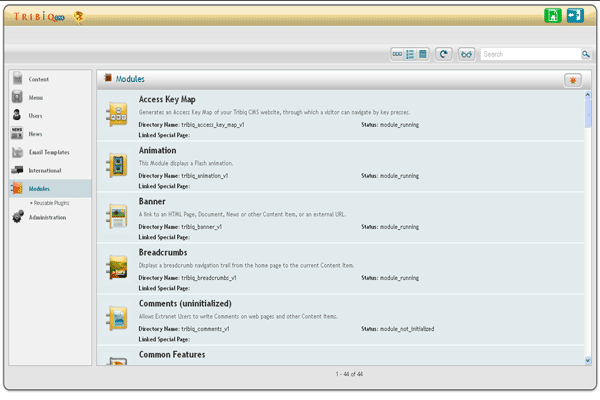Click the Banner description text
Screen dimensions: 600x400
click(242, 214)
